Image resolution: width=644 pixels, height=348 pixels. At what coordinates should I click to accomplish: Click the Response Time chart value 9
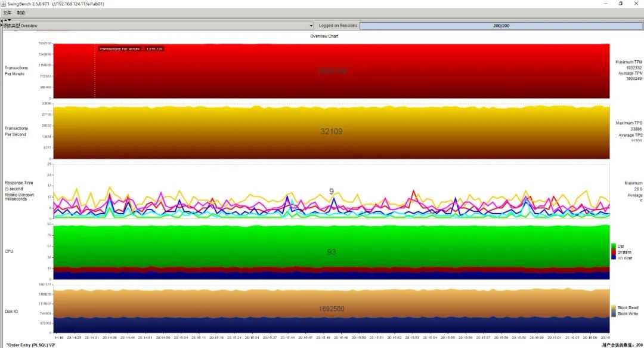click(332, 192)
